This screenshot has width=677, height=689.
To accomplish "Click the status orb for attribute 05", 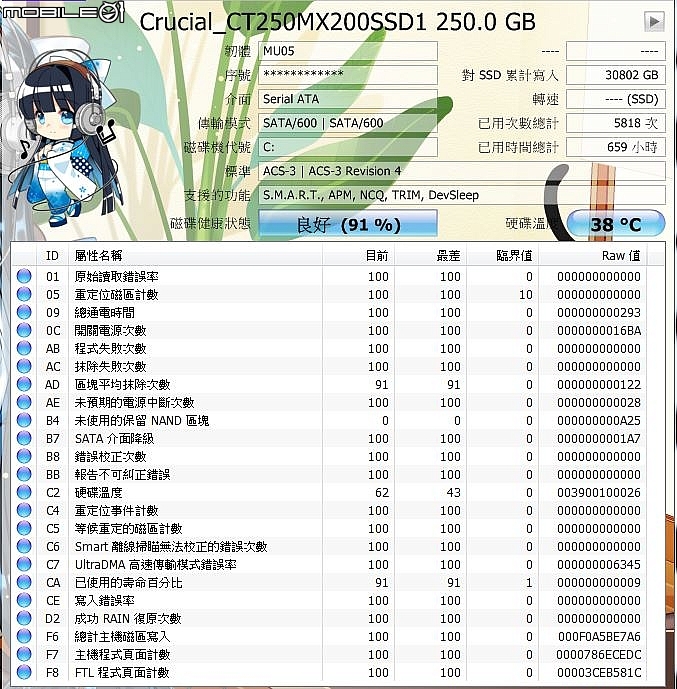I will coord(24,294).
